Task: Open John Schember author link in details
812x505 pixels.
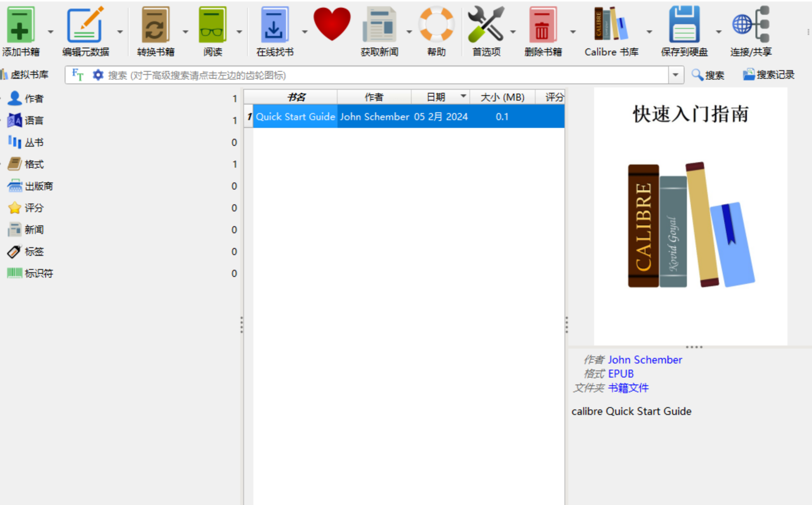Action: [x=645, y=360]
